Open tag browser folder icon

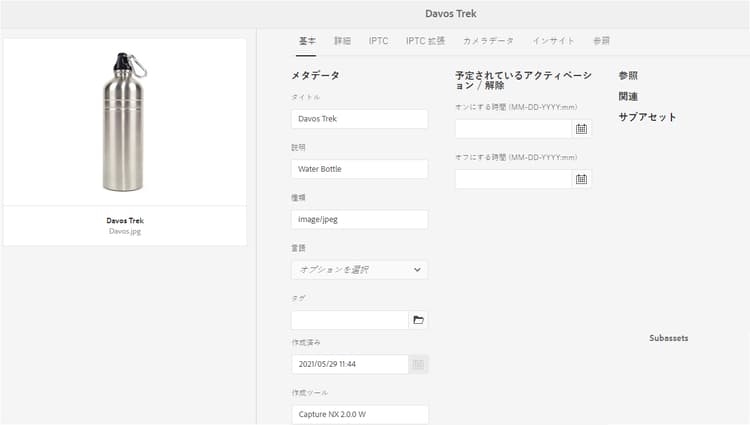pos(418,320)
